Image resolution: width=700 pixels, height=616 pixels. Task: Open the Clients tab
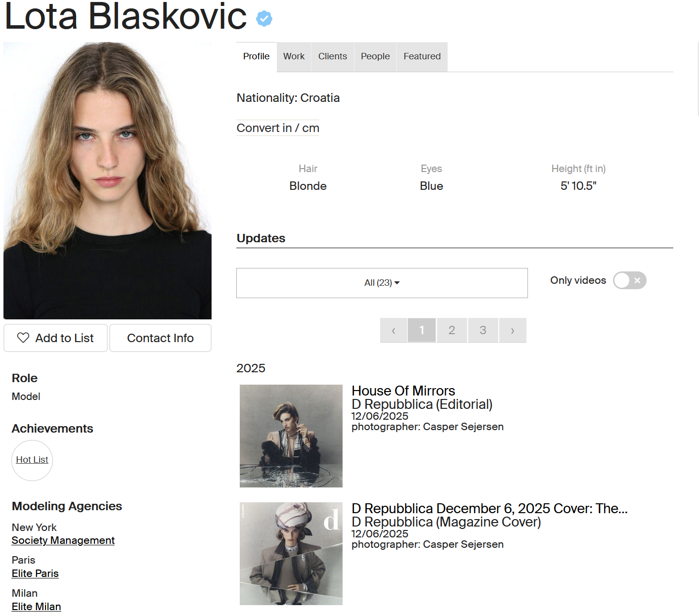pyautogui.click(x=333, y=56)
